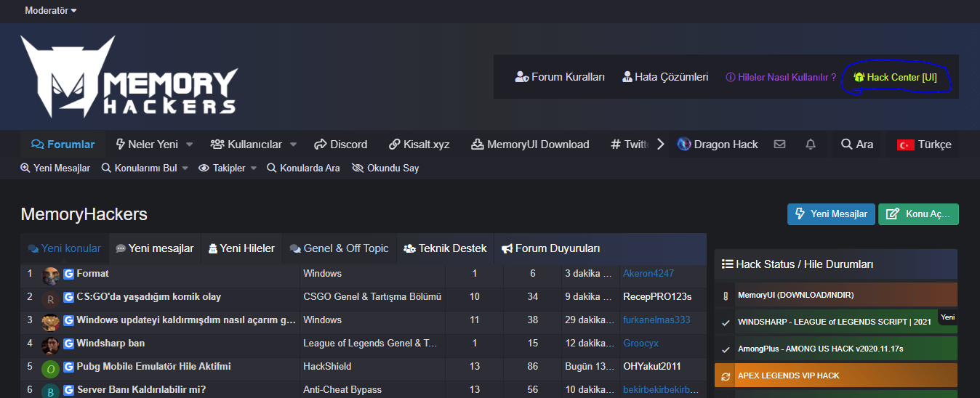Expand the Neler Yeni dropdown arrow
This screenshot has width=980, height=398.
tap(189, 144)
